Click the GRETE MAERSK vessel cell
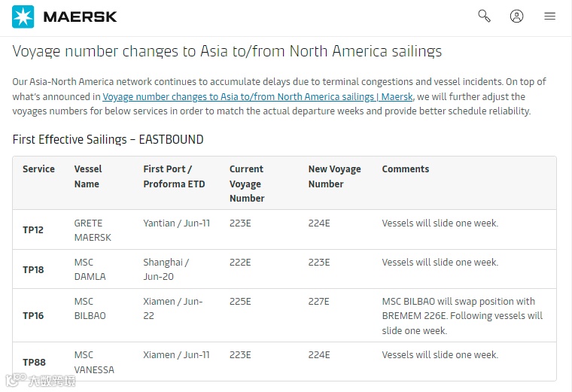572x392 pixels. 93,230
